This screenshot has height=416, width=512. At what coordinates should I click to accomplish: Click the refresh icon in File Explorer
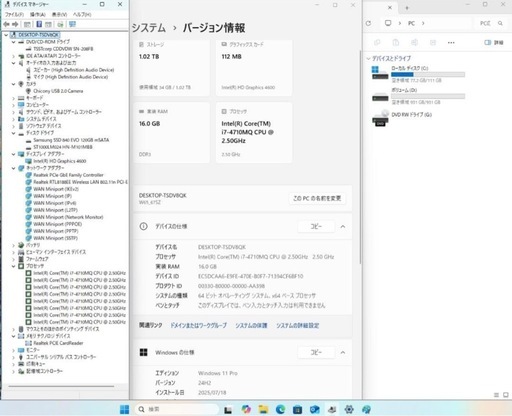pyautogui.click(x=368, y=23)
